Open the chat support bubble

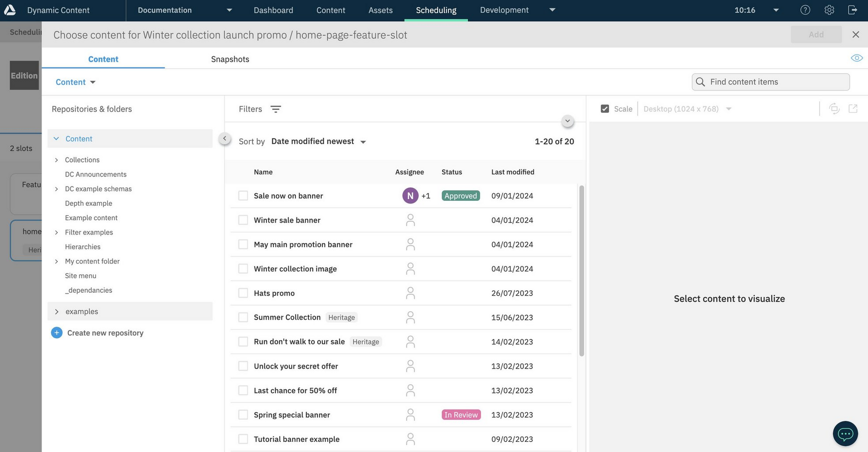click(845, 434)
